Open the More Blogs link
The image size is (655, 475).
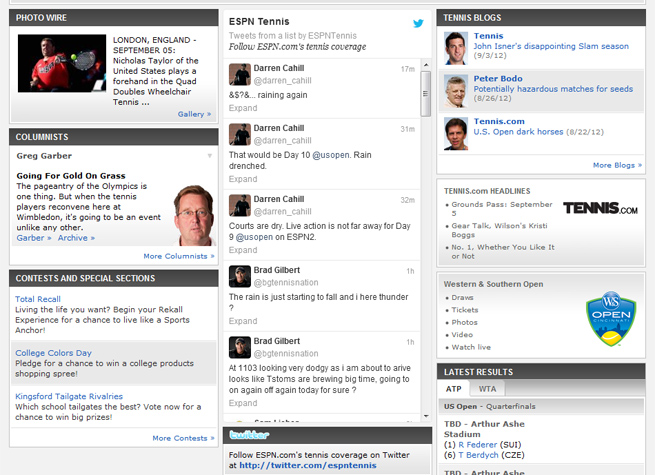click(x=617, y=165)
